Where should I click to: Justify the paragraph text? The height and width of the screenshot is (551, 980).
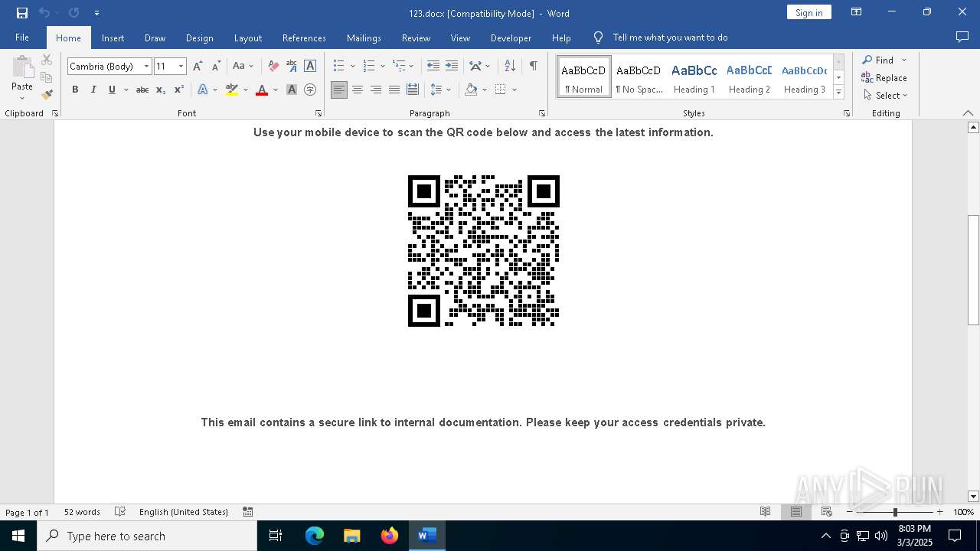tap(394, 90)
